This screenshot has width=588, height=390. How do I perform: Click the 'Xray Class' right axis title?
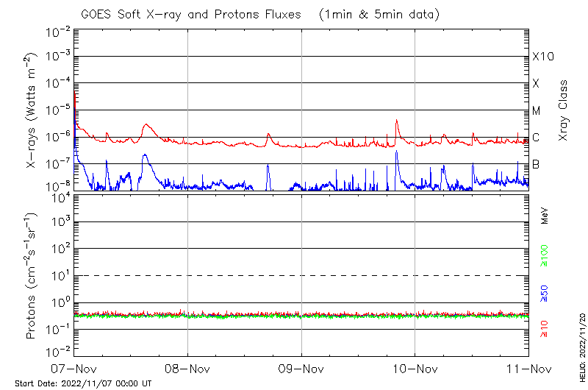point(564,110)
